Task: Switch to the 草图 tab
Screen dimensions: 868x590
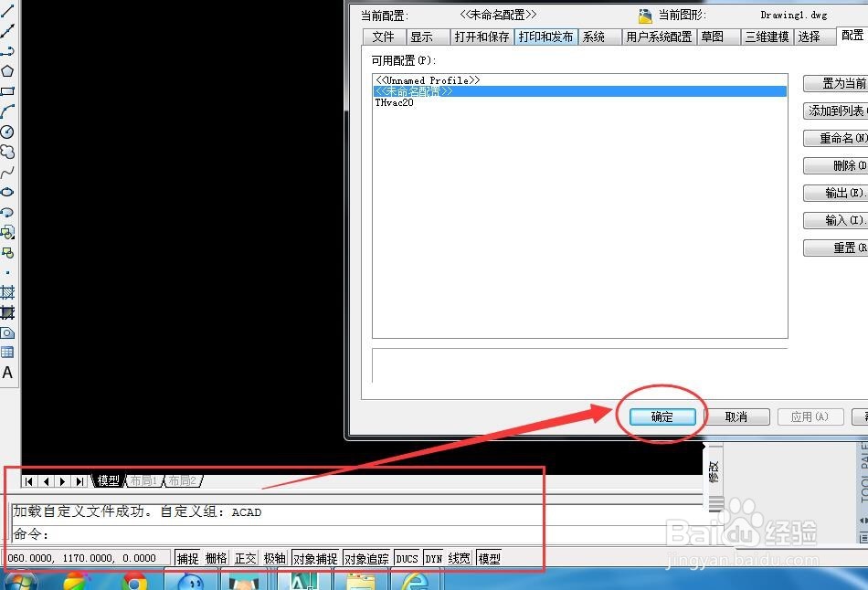Action: pyautogui.click(x=718, y=37)
